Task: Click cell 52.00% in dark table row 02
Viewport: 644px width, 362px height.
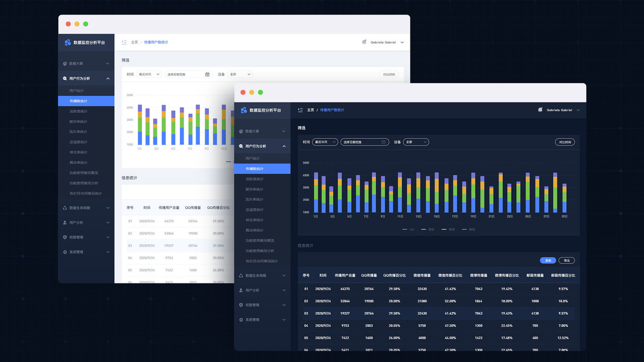Action: (450, 301)
